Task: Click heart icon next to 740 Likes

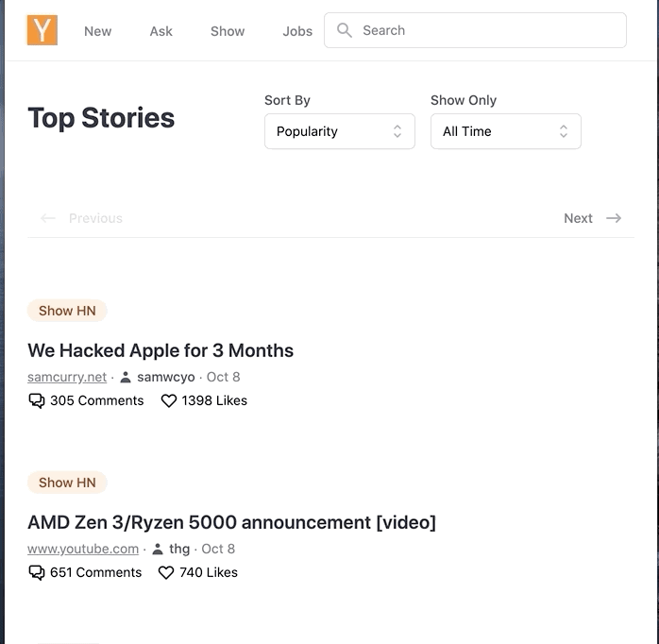Action: (166, 572)
